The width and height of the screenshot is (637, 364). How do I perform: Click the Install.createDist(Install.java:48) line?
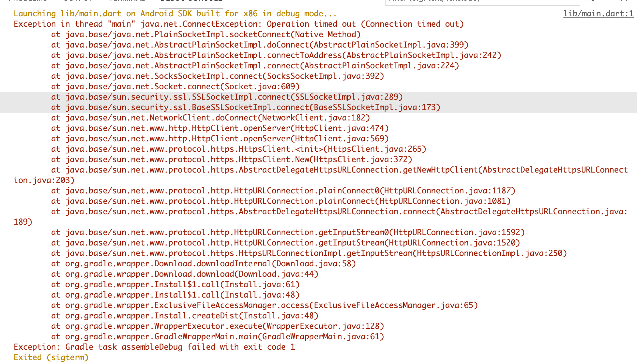(185, 316)
